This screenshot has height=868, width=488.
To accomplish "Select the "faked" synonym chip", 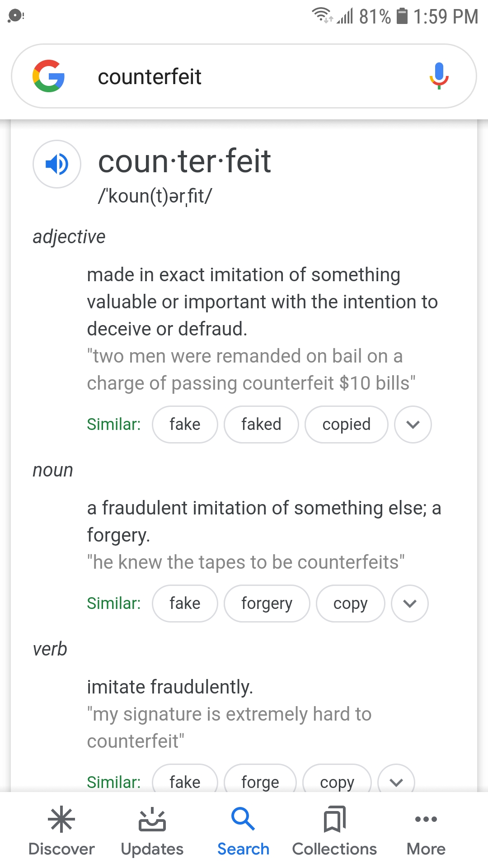I will pos(261,425).
